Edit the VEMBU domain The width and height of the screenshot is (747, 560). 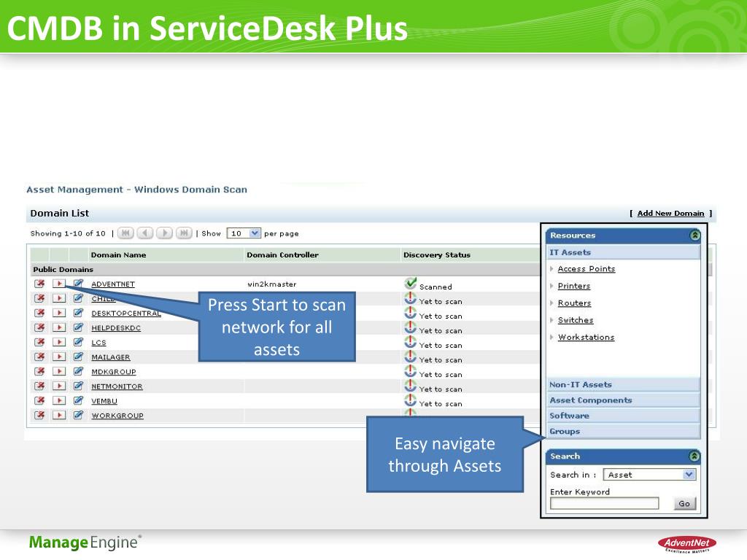(78, 400)
